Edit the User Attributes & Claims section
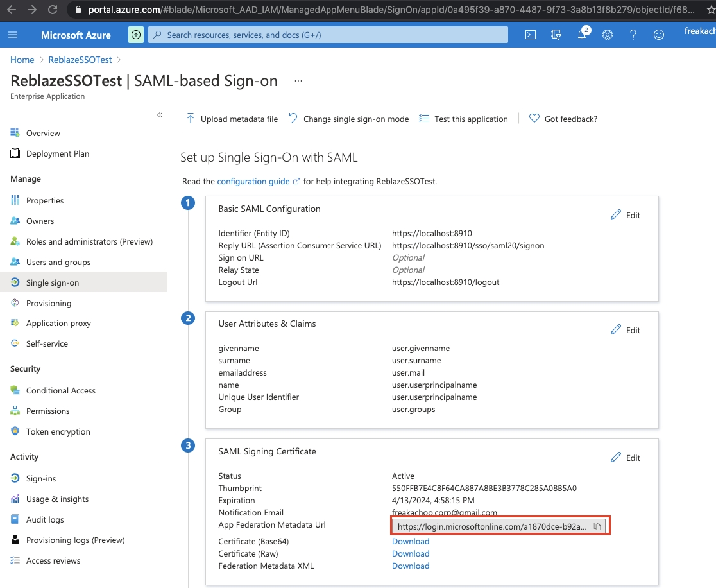This screenshot has width=716, height=588. pyautogui.click(x=626, y=330)
